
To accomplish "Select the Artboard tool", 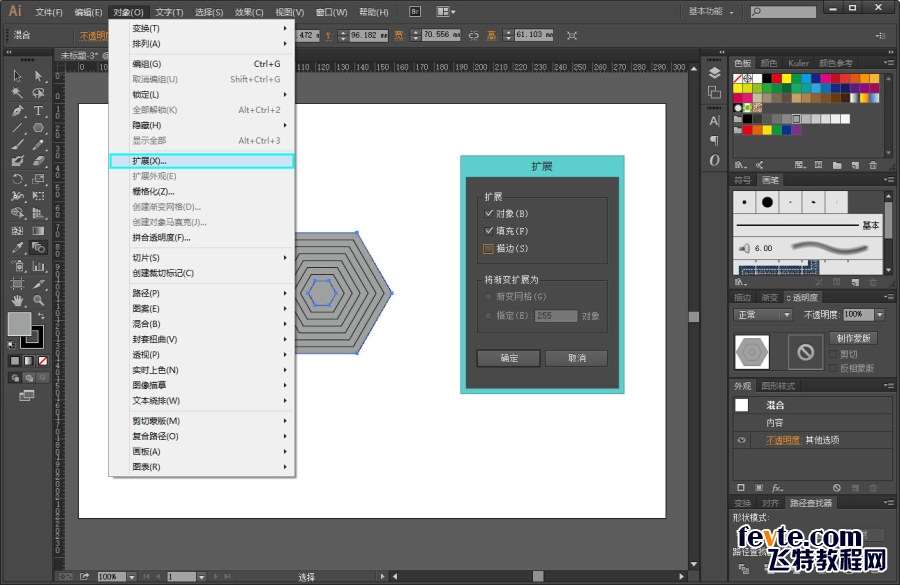I will (17, 284).
